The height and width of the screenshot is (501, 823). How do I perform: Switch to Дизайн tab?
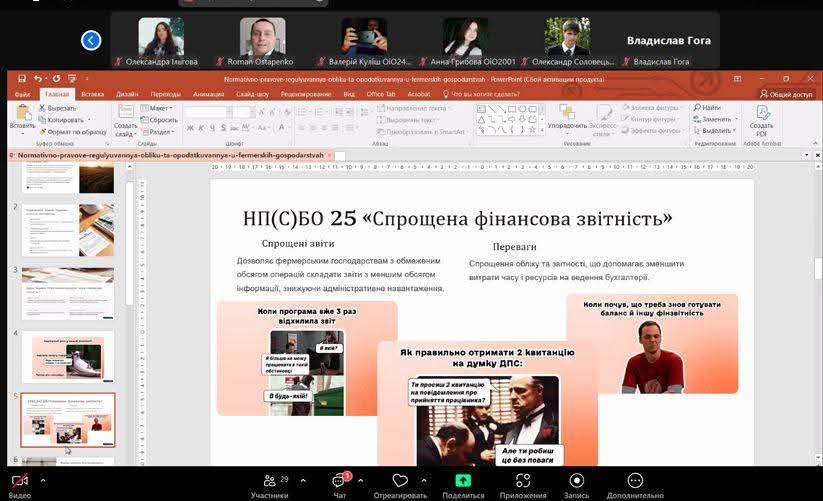[x=127, y=94]
